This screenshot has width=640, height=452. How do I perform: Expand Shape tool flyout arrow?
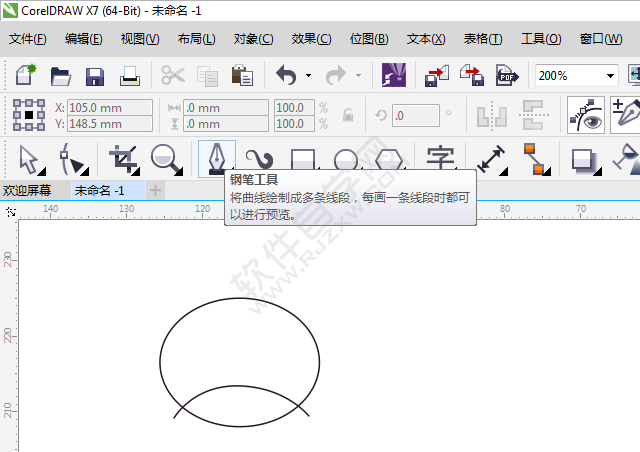coord(84,171)
